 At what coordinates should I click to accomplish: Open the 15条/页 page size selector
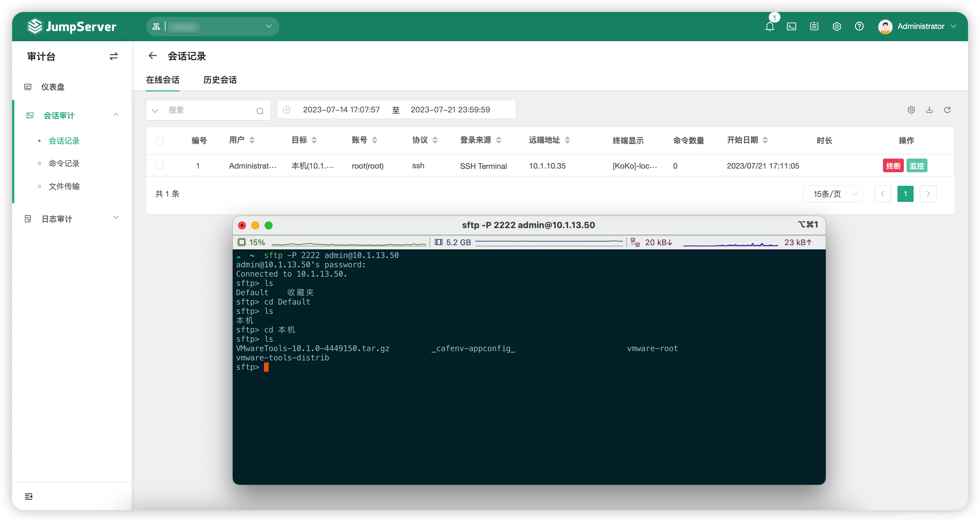coord(832,194)
